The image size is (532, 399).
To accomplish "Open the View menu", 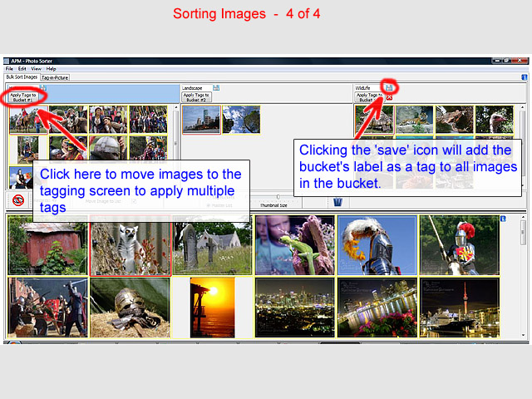I will click(x=37, y=69).
